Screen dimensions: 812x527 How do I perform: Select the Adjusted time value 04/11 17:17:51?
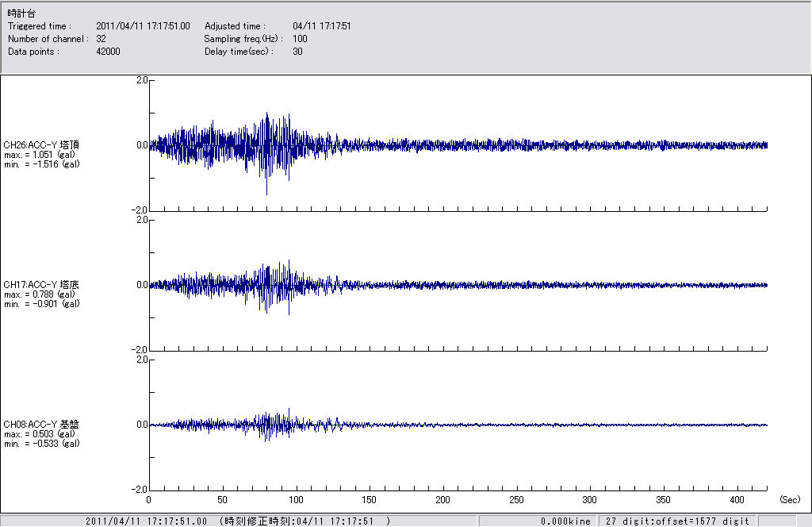coord(321,26)
